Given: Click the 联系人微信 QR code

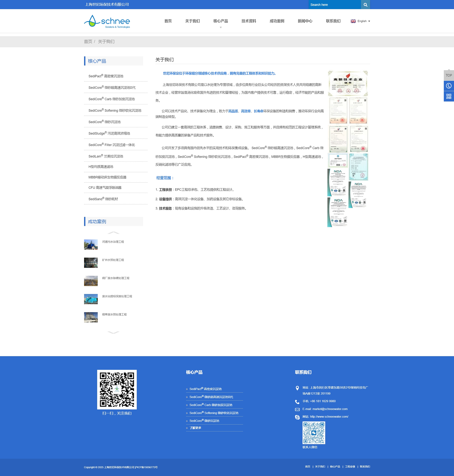Looking at the screenshot, I should click(x=314, y=433).
